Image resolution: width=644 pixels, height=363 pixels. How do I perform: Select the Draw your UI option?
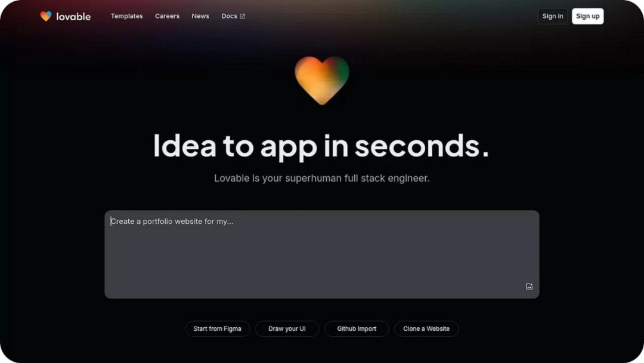tap(287, 329)
